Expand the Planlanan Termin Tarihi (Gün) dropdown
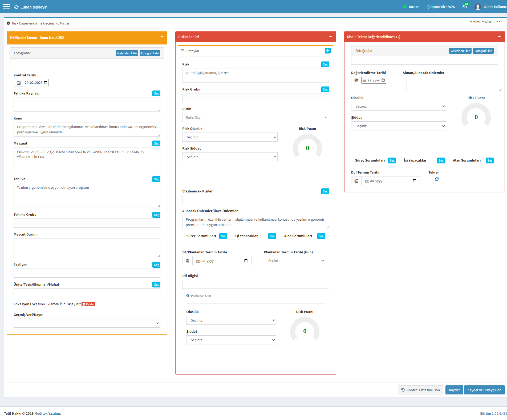The height and width of the screenshot is (420, 507). pyautogui.click(x=294, y=261)
